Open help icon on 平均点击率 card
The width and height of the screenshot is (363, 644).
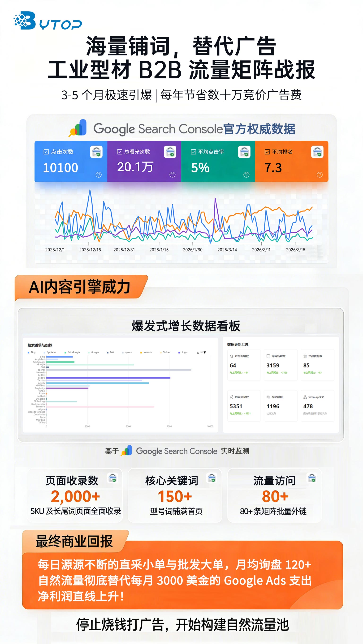point(246,175)
